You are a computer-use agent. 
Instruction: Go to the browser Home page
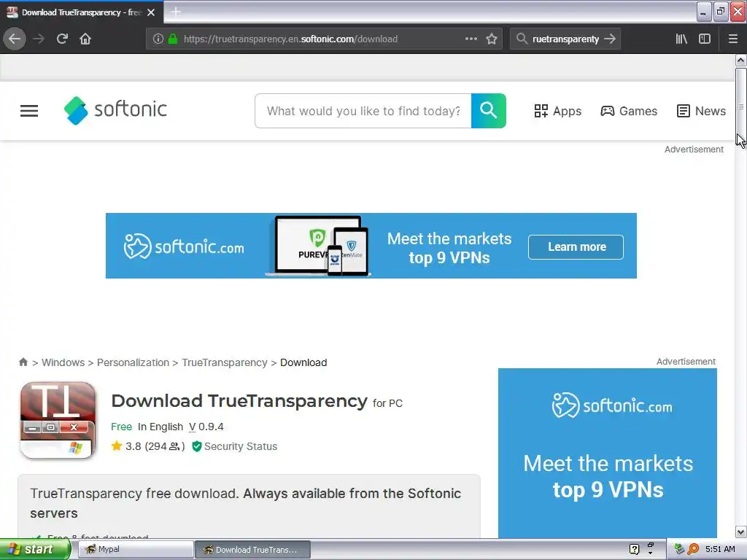(x=85, y=39)
